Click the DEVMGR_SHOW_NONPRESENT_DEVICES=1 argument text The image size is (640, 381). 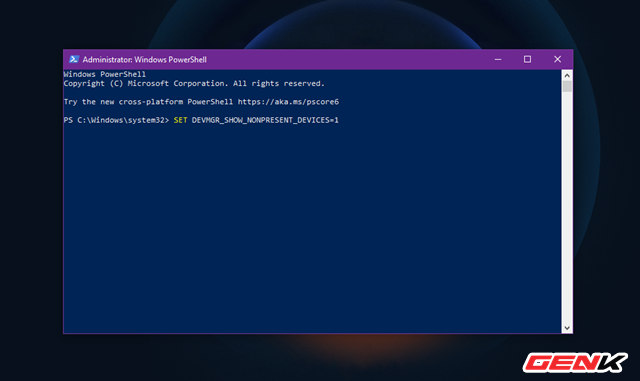(265, 120)
